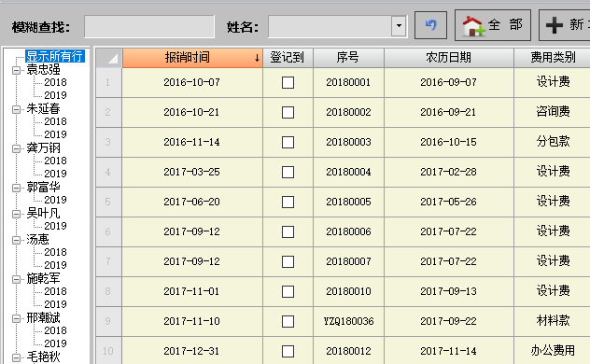This screenshot has height=364, width=590.
Task: Select 2018 under 汤惠
Action: [x=55, y=252]
